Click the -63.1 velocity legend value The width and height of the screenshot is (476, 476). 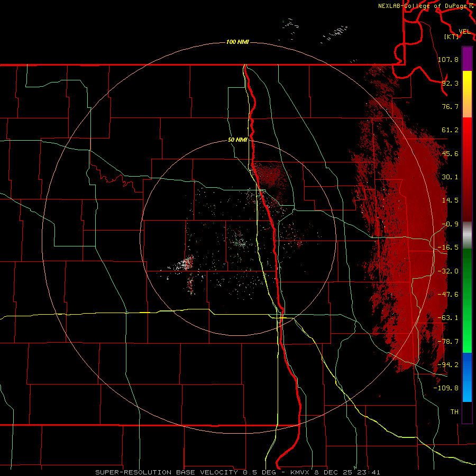[x=448, y=318]
